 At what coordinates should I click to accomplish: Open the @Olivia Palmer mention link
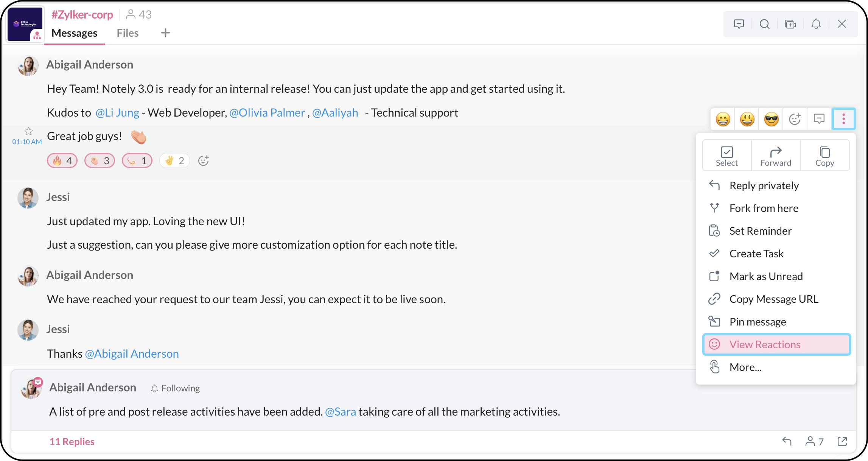coord(267,113)
